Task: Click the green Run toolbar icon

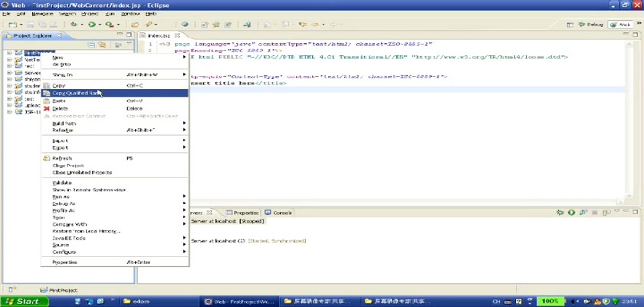Action: 92,25
